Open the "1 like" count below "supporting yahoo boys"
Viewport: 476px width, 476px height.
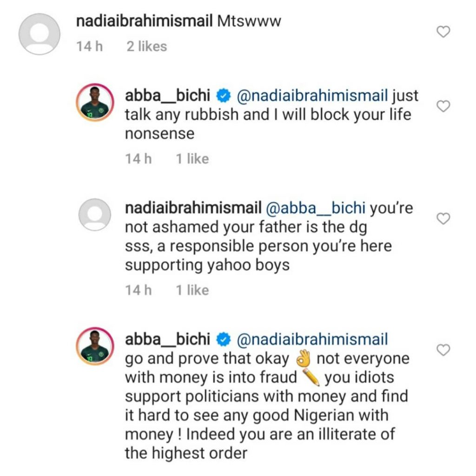[x=192, y=290]
